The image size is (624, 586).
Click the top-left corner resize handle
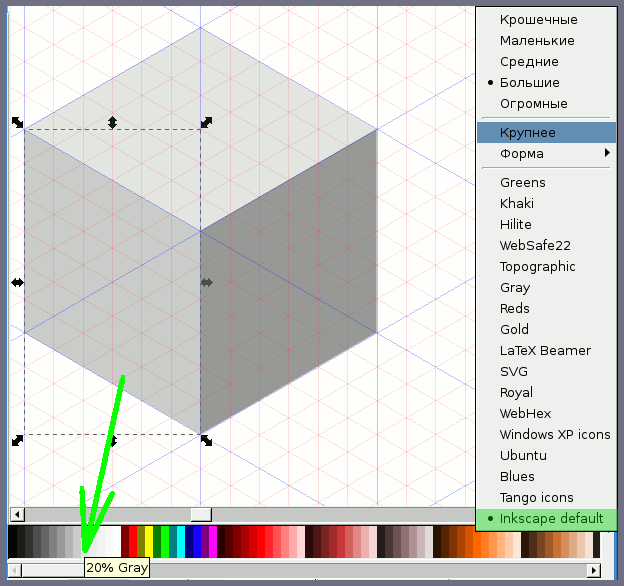(17, 122)
